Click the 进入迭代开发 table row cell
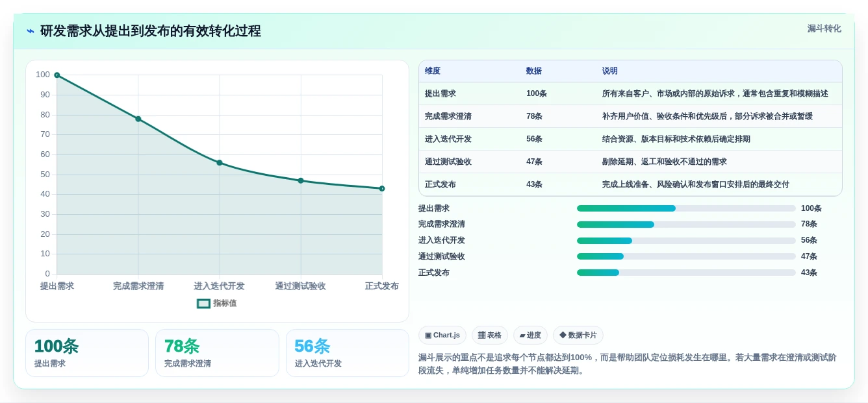This screenshot has width=868, height=403. tap(448, 139)
